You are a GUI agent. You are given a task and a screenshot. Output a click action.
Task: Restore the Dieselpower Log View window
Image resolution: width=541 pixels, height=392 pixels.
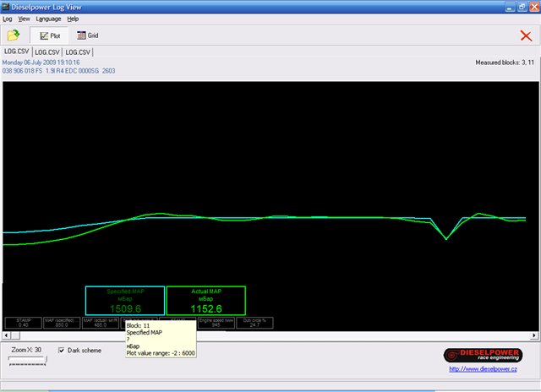click(x=522, y=7)
